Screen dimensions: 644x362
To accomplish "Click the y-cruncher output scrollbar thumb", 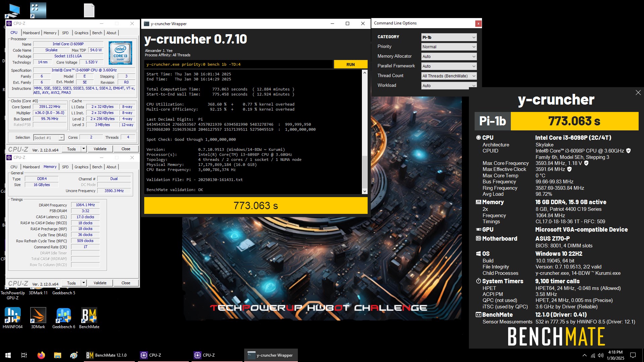I will (x=365, y=172).
